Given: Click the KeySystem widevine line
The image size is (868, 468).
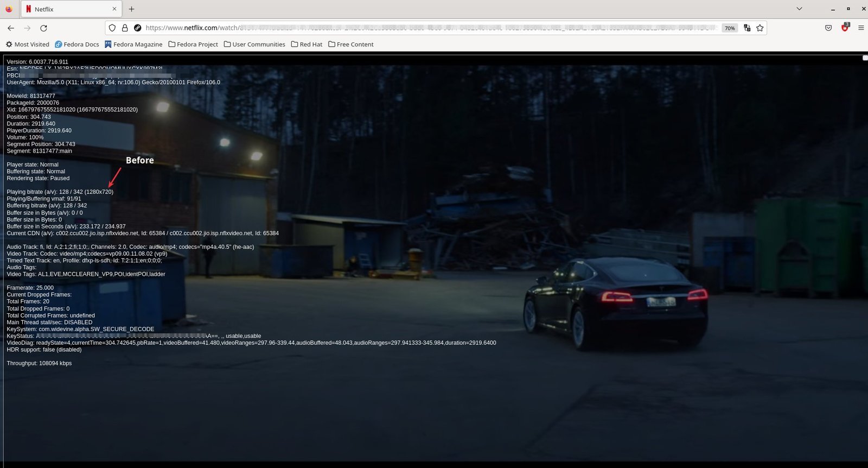Looking at the screenshot, I should 80,329.
